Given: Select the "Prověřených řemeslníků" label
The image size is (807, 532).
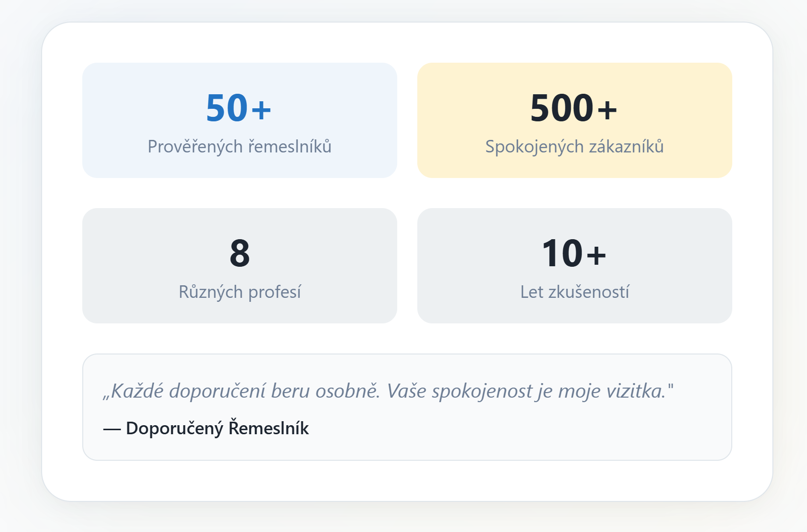Looking at the screenshot, I should coord(239,146).
